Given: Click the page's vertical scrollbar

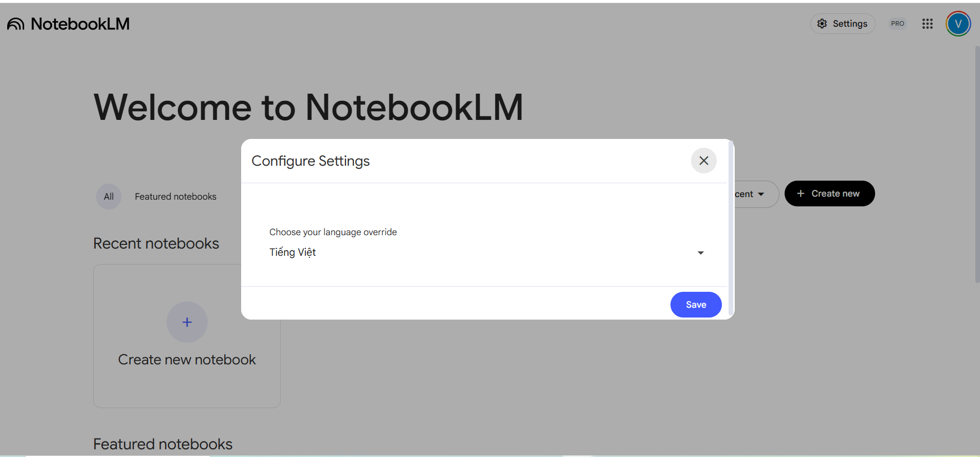Looking at the screenshot, I should click(977, 165).
